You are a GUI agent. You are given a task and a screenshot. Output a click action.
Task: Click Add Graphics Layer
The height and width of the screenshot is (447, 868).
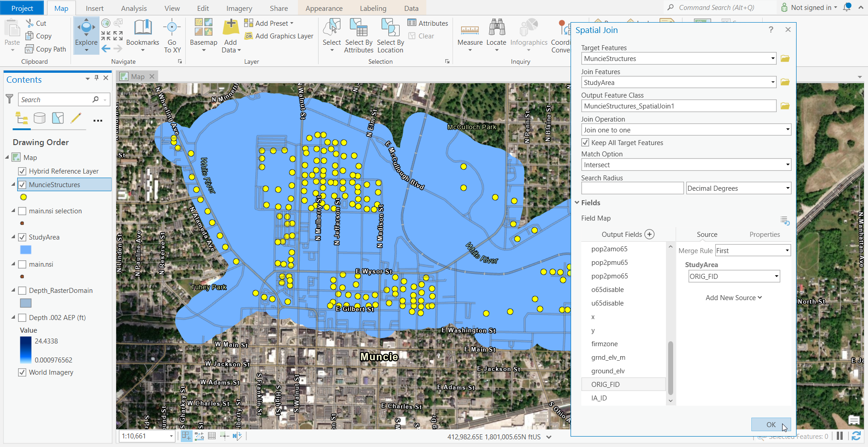point(279,36)
